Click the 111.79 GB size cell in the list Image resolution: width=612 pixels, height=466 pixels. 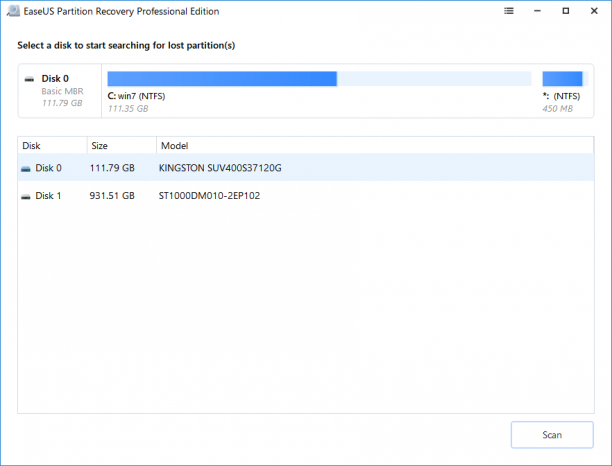pos(112,168)
